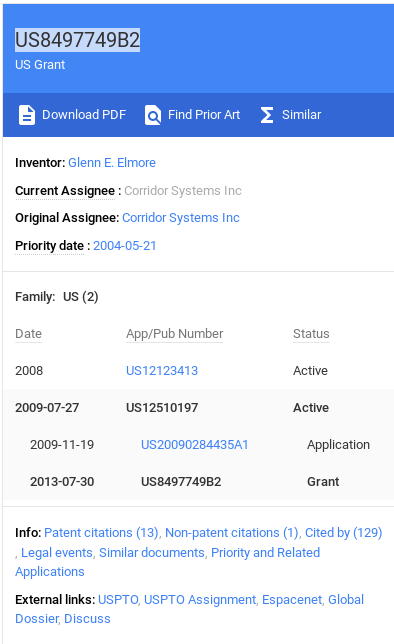Open the Discuss external link
This screenshot has width=394, height=644.
coord(88,619)
